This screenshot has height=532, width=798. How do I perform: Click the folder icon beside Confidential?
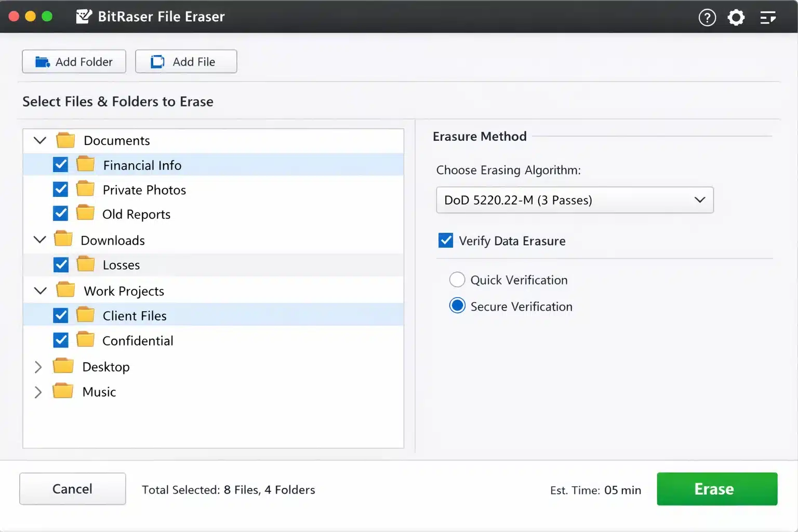(86, 339)
